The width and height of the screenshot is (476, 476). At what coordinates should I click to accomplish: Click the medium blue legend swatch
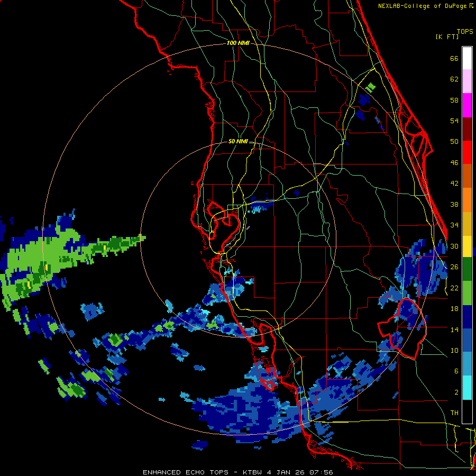[x=467, y=341]
